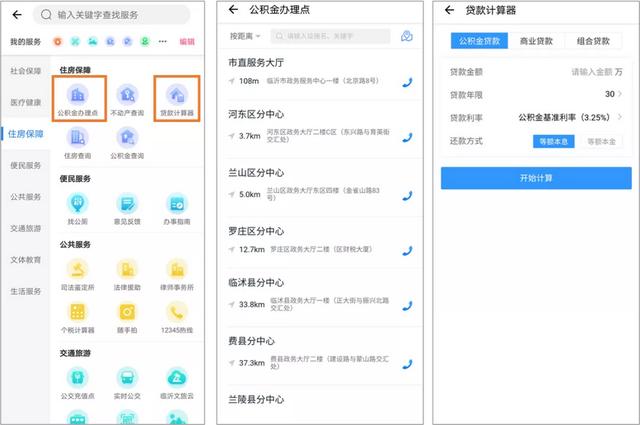Switch to the 组合贷款 tab
Screen dimensions: 640x425
click(593, 41)
